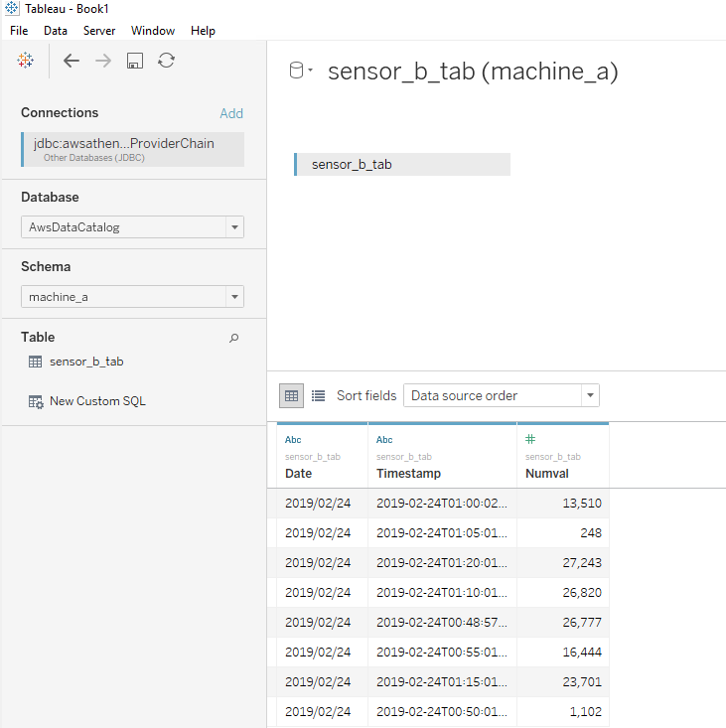The height and width of the screenshot is (728, 726).
Task: Click the Timestamp column header
Action: 408,474
